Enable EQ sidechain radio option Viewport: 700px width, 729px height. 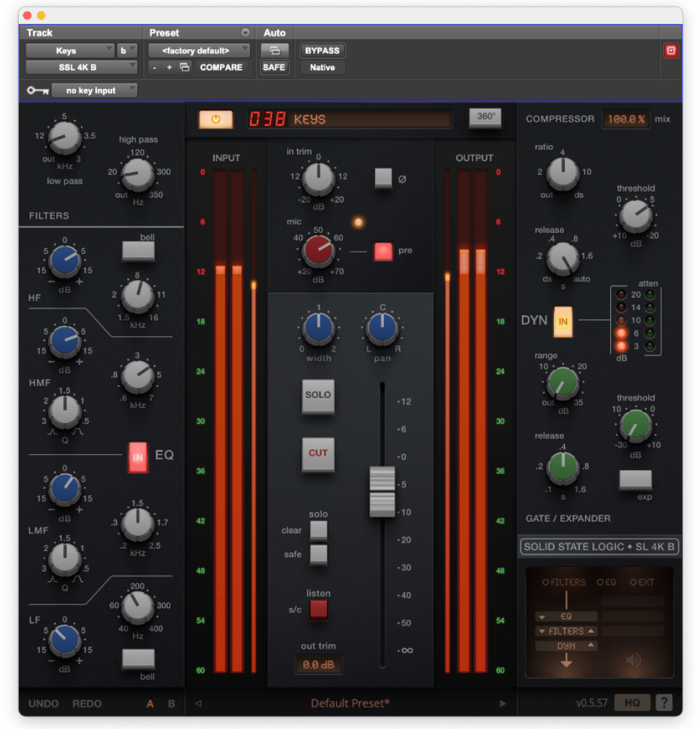point(600,582)
